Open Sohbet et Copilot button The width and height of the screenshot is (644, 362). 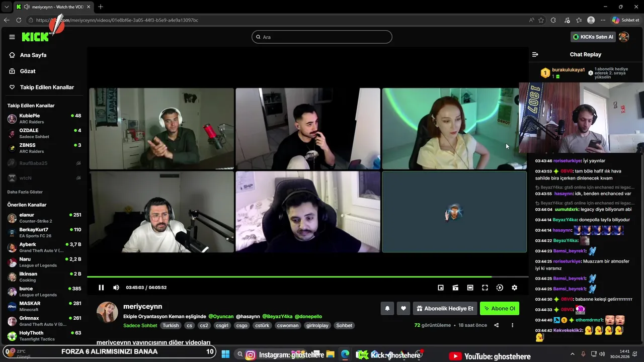pyautogui.click(x=625, y=20)
